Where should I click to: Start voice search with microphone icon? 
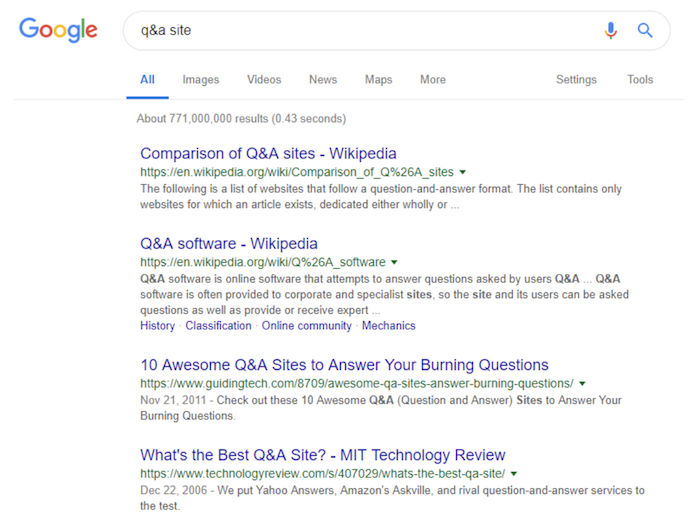click(611, 30)
